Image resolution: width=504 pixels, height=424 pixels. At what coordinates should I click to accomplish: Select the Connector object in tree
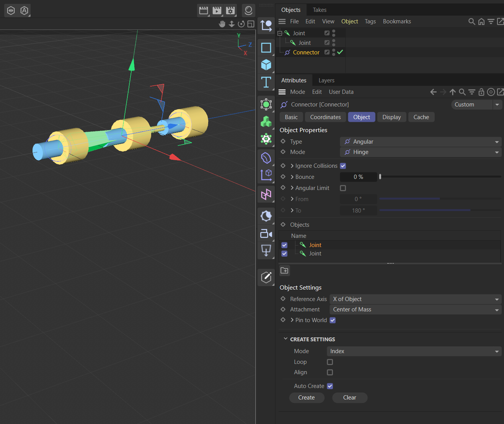pyautogui.click(x=306, y=52)
